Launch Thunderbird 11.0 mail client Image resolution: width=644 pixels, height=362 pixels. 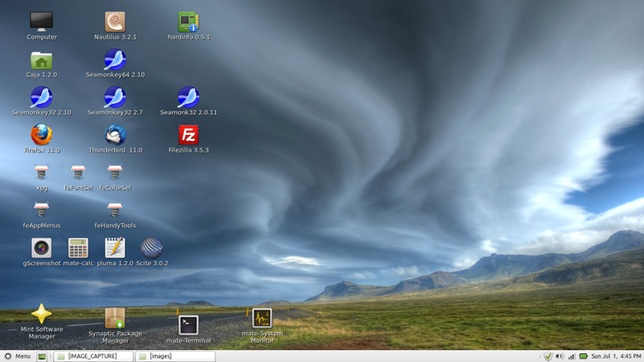tap(115, 136)
